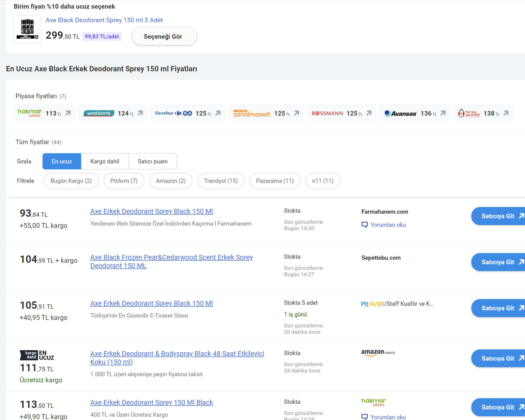This screenshot has width=525, height=420.
Task: Go to Hakmar seller via Satıcıya Git
Action: 498,407
